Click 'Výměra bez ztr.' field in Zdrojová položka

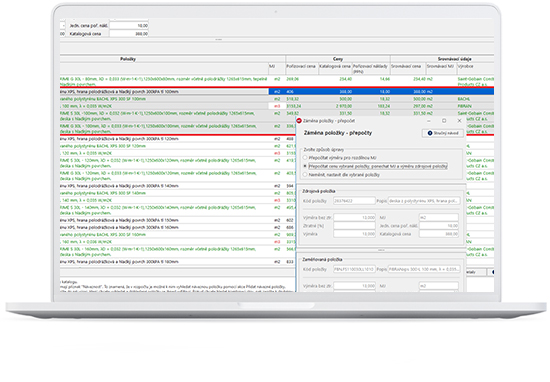(x=354, y=217)
